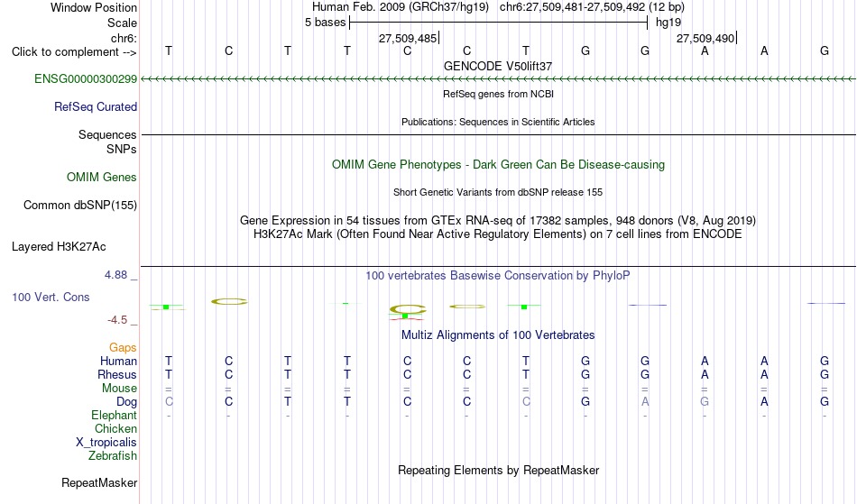Open the Layered H3K27Ac track label
The height and width of the screenshot is (504, 857).
tap(59, 247)
